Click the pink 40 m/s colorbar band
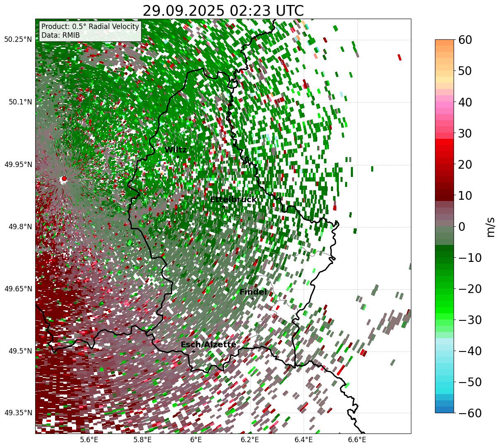 [444, 102]
